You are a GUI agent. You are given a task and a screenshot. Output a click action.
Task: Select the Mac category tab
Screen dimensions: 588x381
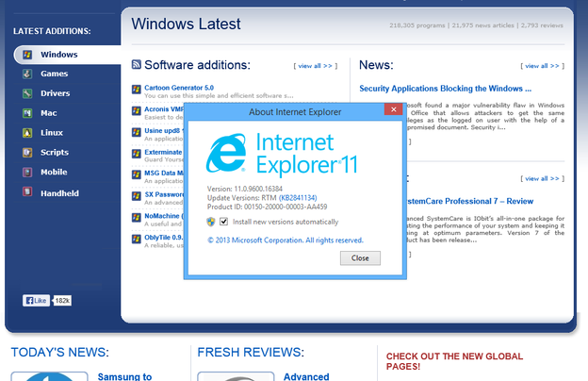pyautogui.click(x=49, y=113)
